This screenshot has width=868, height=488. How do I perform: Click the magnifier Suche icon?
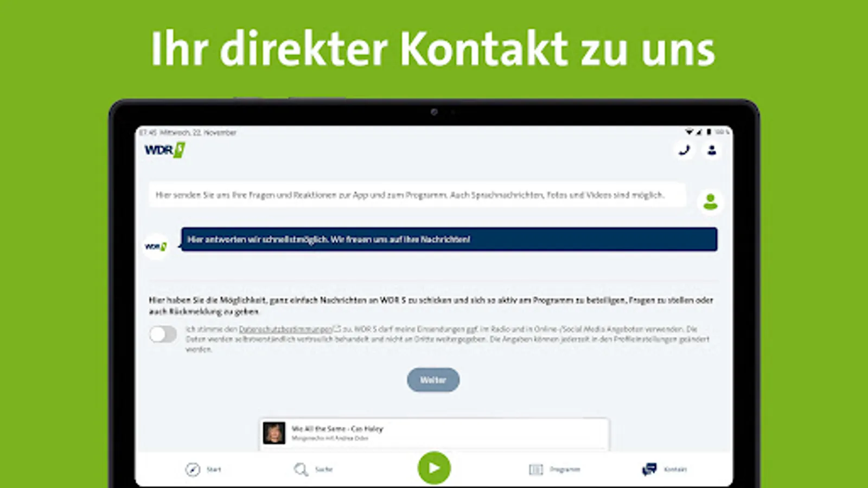click(301, 470)
